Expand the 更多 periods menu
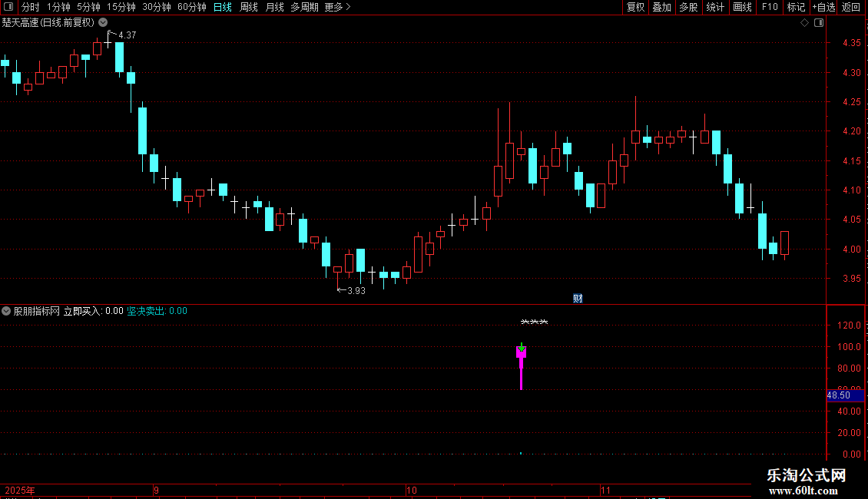Screen dimensions: 868x499 click(337, 7)
